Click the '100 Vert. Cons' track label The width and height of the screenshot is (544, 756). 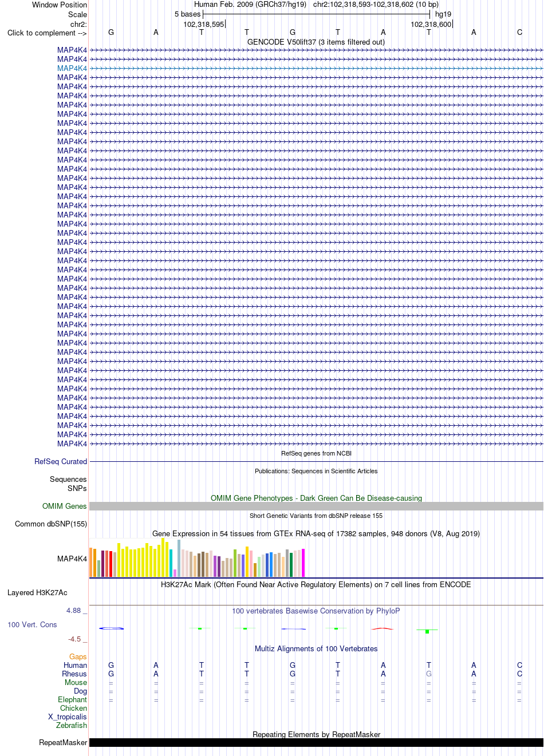(32, 624)
